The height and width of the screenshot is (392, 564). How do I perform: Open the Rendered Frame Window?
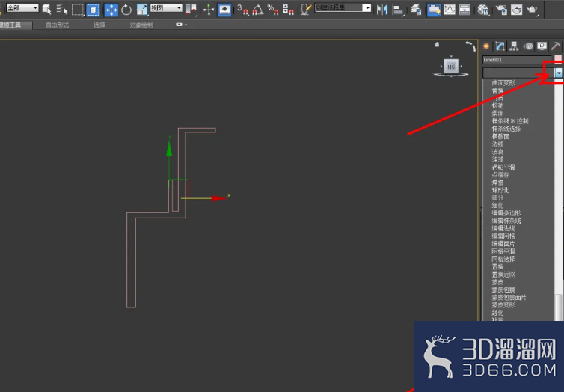(517, 10)
